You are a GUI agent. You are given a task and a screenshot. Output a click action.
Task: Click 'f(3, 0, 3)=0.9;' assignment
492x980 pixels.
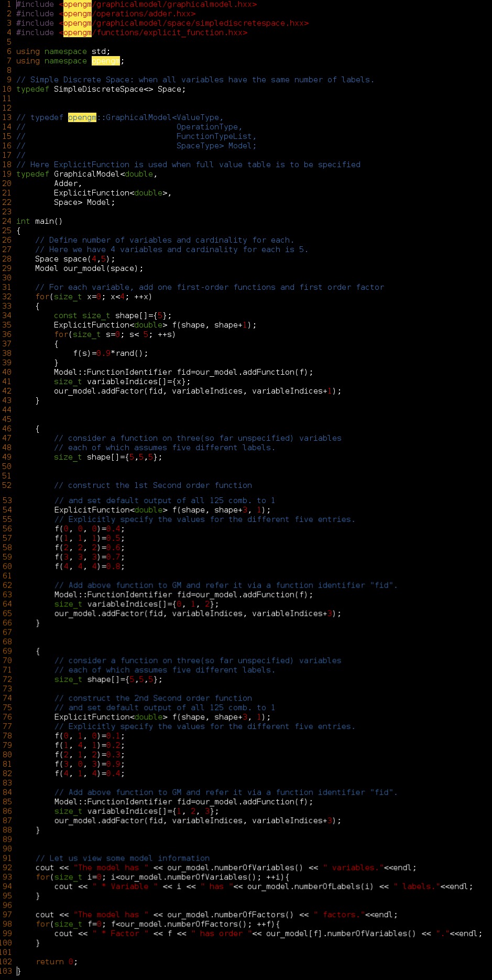90,764
